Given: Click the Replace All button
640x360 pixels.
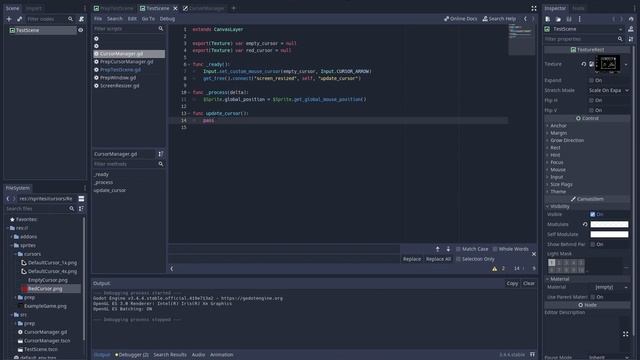Looking at the screenshot, I should click(438, 259).
